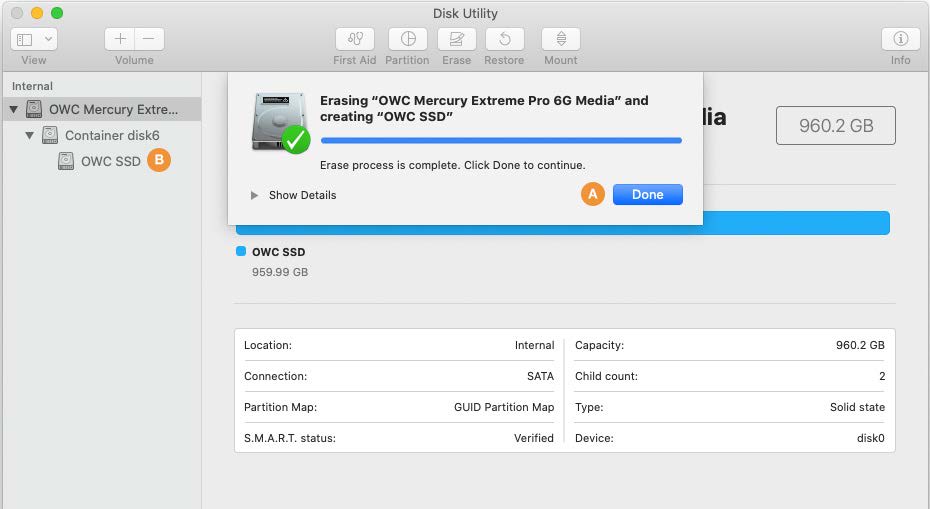This screenshot has height=509, width=930.
Task: Click the Erasing OWC Mercury dialog title
Action: click(484, 109)
